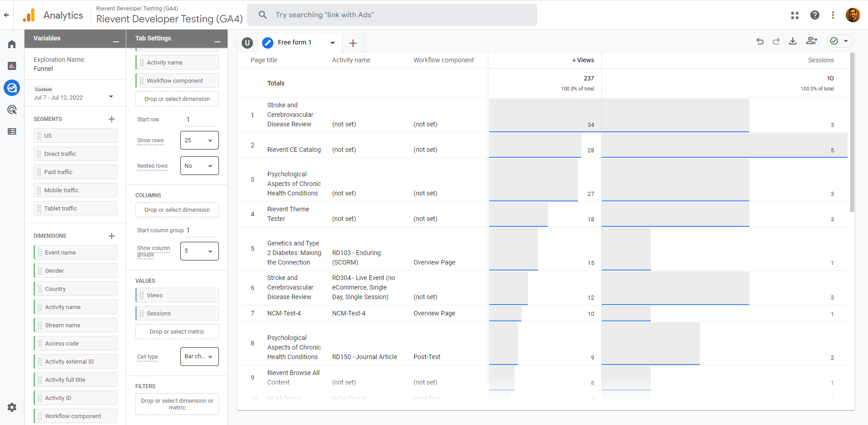Viewport: 868px width, 425px height.
Task: Open the three-dot more options menu
Action: pos(833,15)
